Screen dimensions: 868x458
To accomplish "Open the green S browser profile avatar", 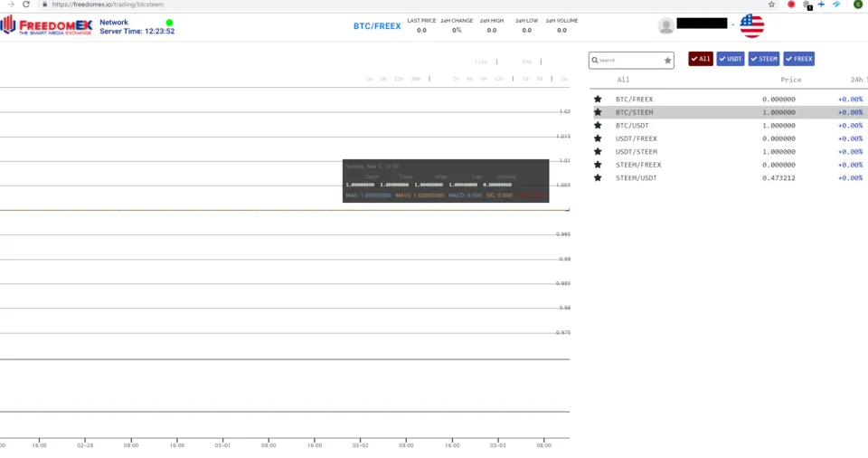I will click(x=858, y=4).
